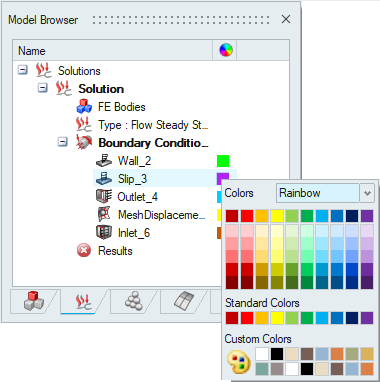Viewport: 380px width, 382px height.
Task: Click the Solution node icon
Action: pyautogui.click(x=64, y=89)
